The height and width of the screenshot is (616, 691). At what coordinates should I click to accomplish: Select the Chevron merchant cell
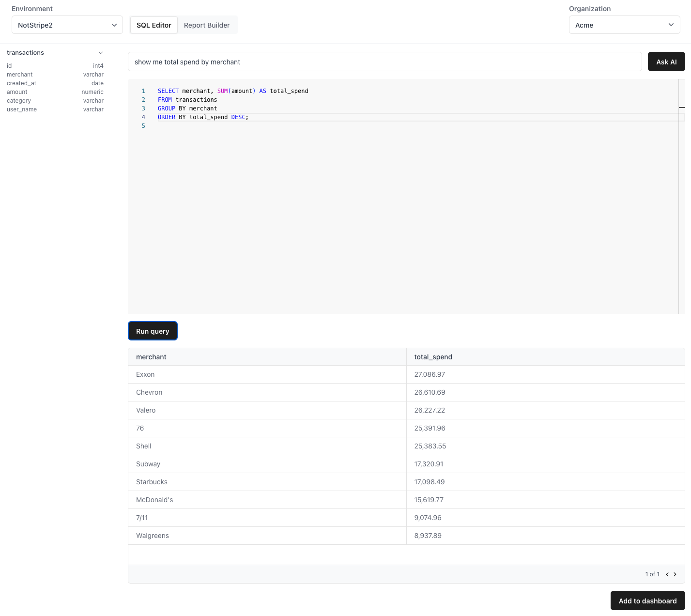point(267,392)
